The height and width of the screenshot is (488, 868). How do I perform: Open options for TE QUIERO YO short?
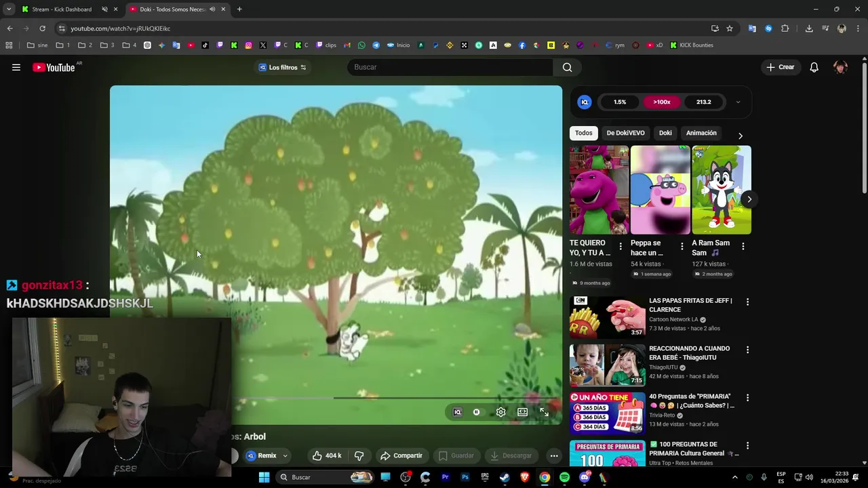(x=620, y=246)
